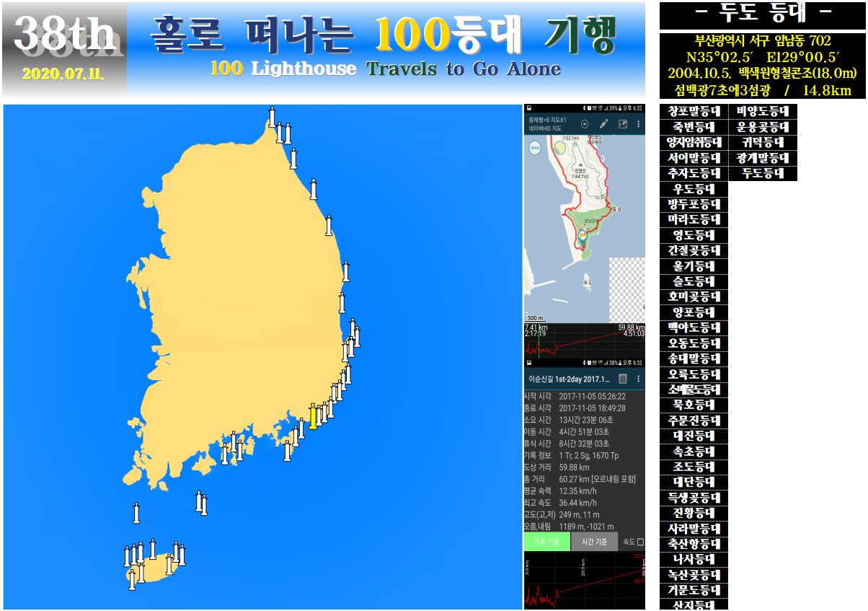Open the three-dot menu of the map app
Screen dimensions: 868x611
point(638,123)
